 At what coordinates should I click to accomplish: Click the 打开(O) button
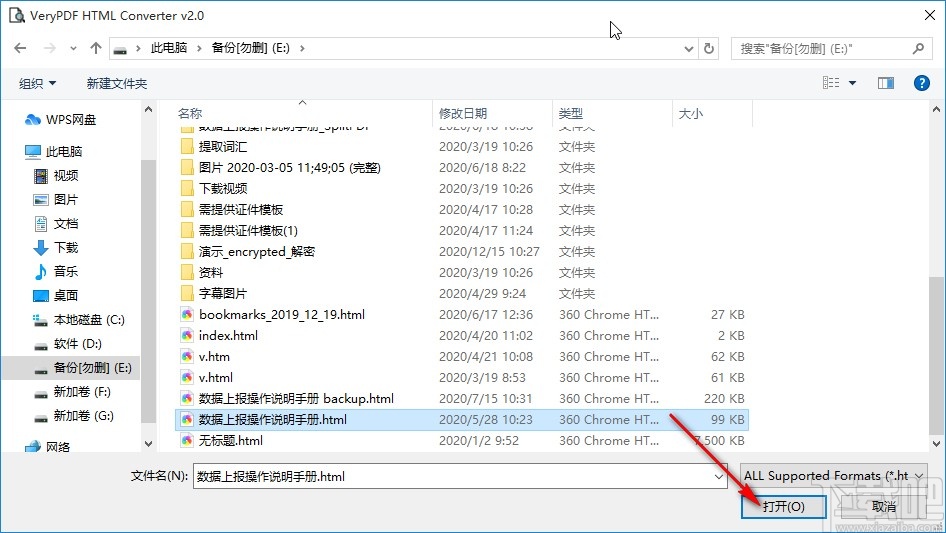784,506
